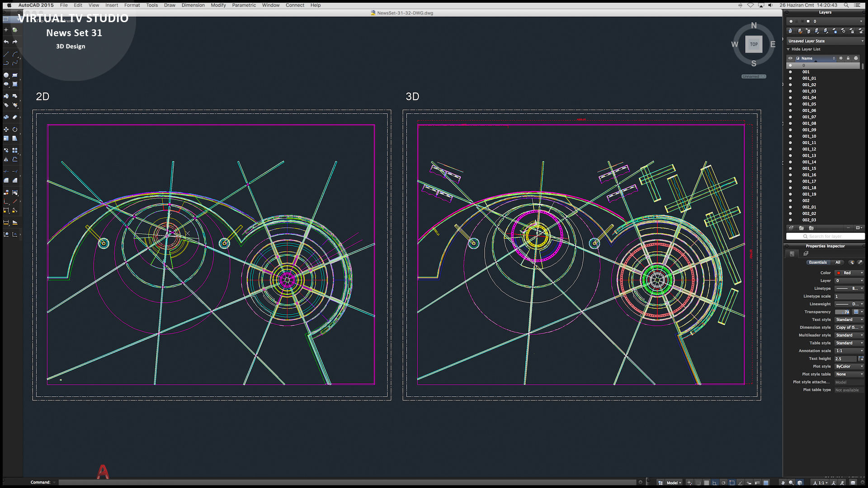The height and width of the screenshot is (488, 868).
Task: Click the TOP face of ViewCube
Action: pos(754,44)
